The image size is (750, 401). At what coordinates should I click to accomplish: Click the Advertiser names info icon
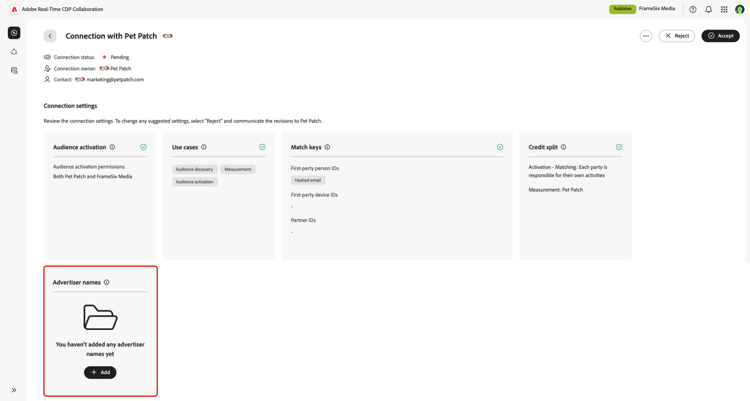point(107,282)
